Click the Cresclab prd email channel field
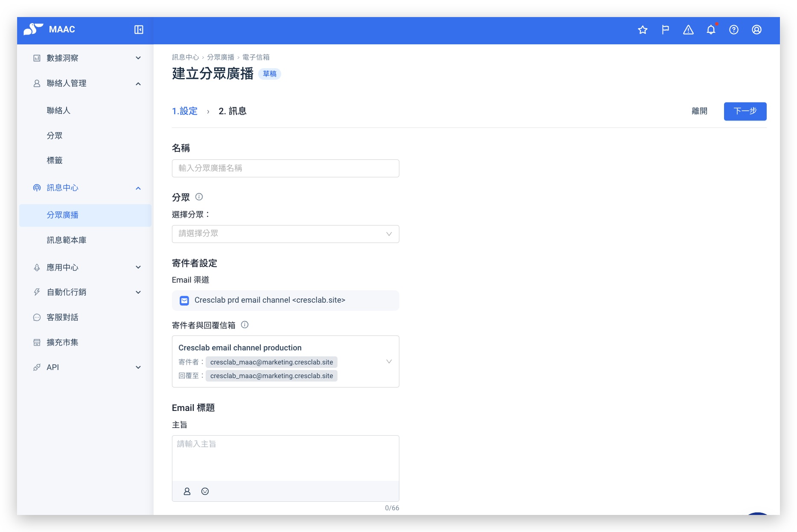 (285, 301)
